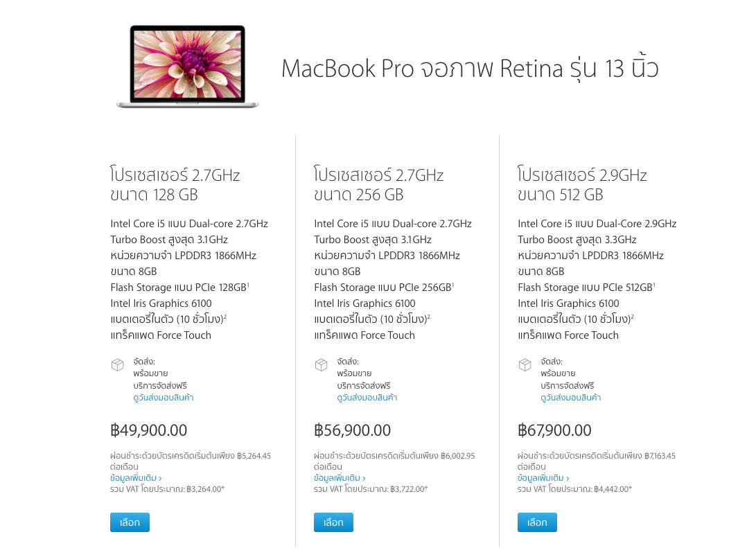Open ดูวันส่งมอบสินค้า link under 512 GB model

[571, 398]
